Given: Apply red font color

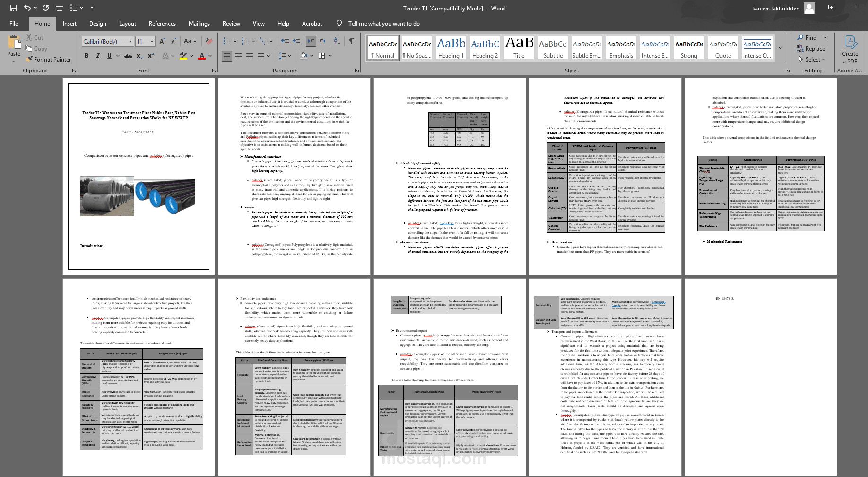Looking at the screenshot, I should coord(202,56).
